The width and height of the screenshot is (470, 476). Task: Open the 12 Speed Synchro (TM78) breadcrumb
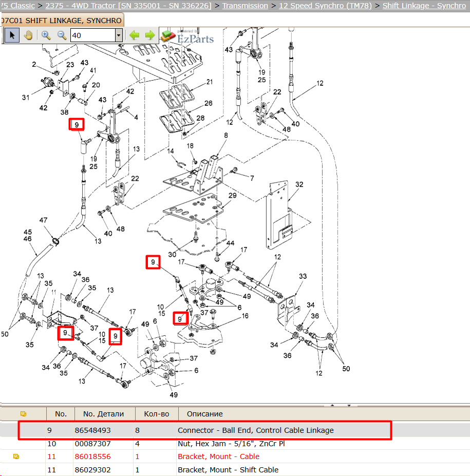(325, 6)
